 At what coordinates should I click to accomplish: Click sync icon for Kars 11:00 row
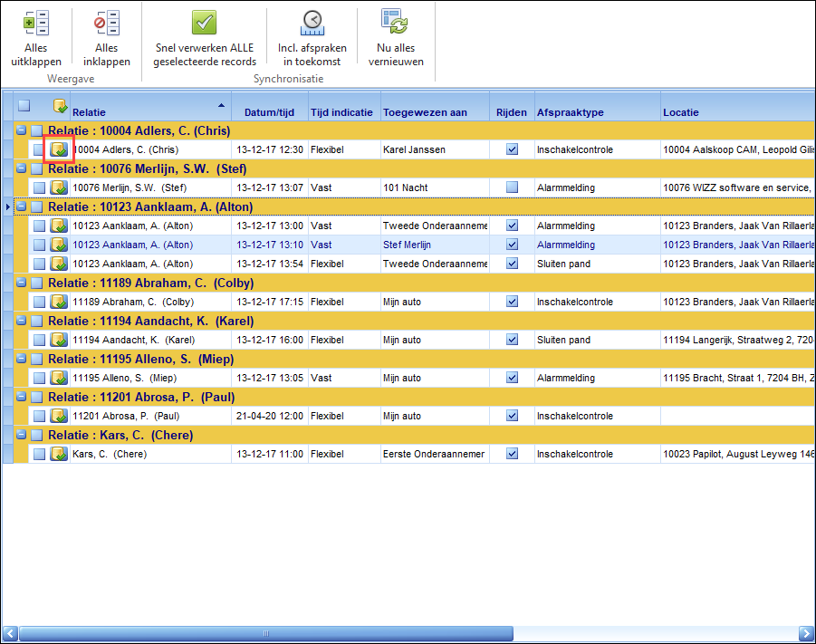click(x=59, y=454)
